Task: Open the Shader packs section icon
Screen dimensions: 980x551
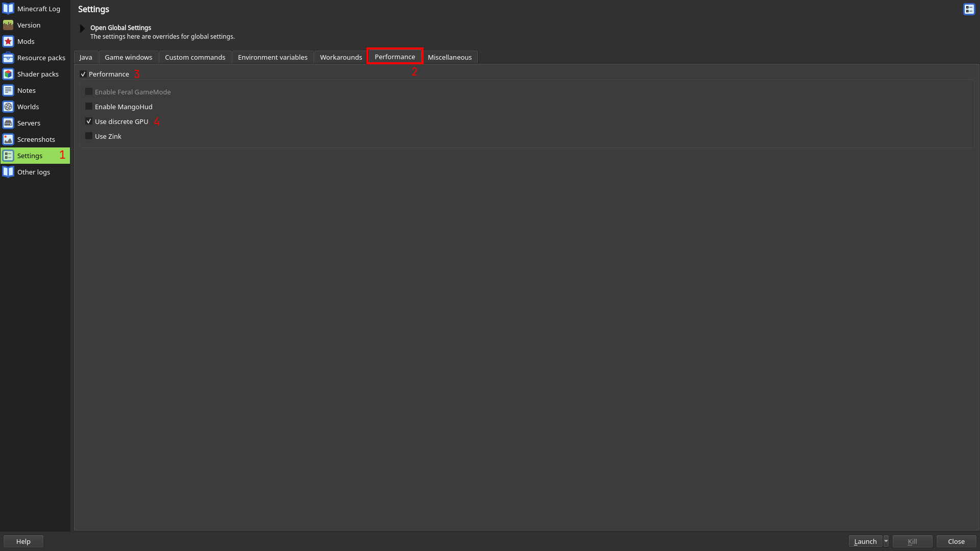Action: click(x=8, y=73)
